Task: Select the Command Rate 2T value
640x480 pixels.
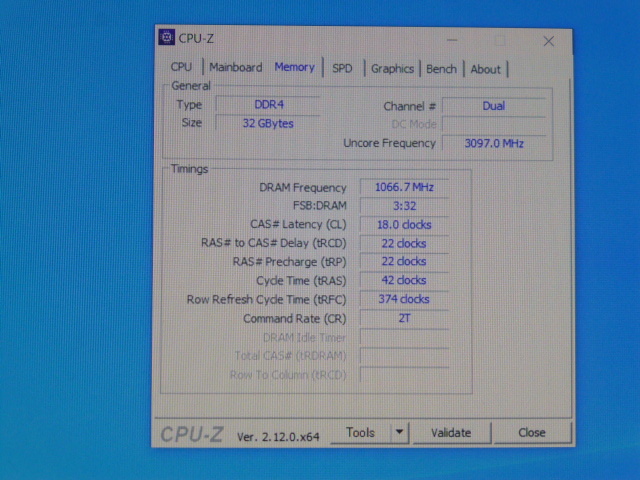Action: (x=404, y=318)
